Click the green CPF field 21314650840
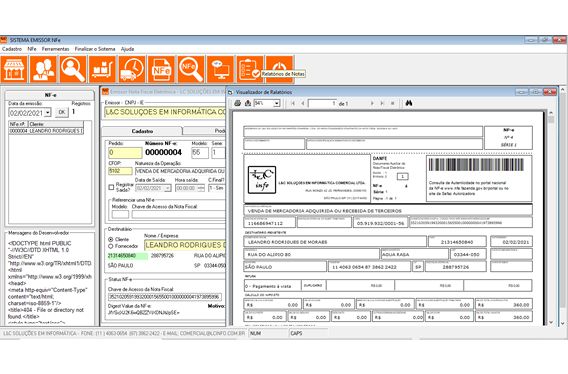 click(128, 256)
